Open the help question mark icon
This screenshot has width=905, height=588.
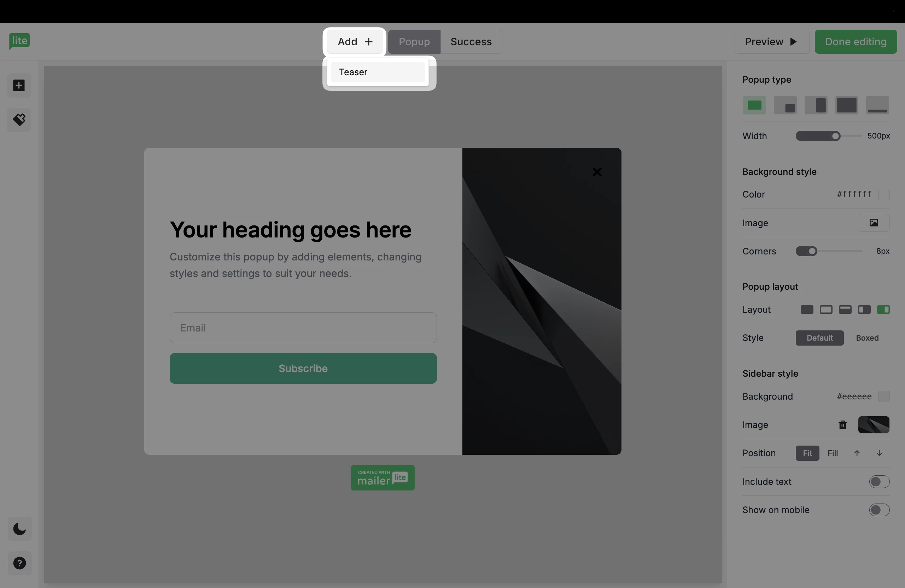coord(19,563)
